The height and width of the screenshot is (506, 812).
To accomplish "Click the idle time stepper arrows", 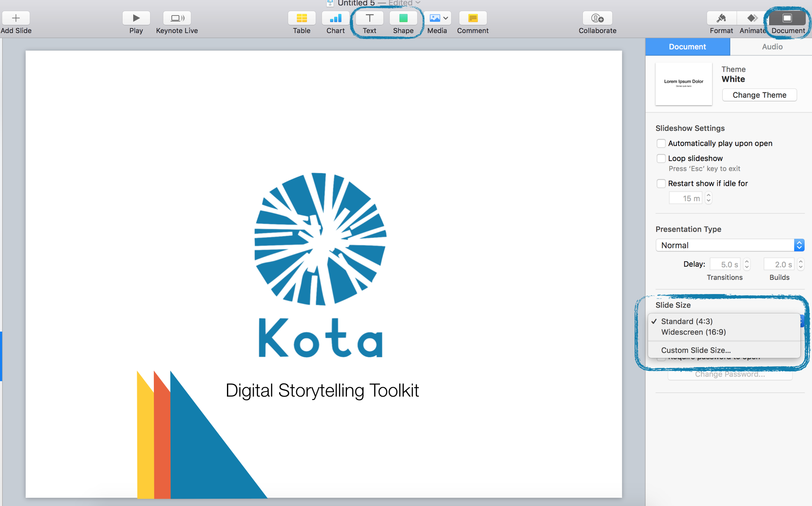I will (708, 198).
